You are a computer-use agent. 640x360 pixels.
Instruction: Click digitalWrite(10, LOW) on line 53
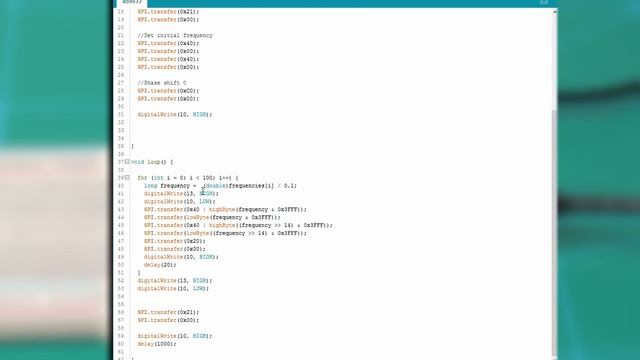pos(173,289)
